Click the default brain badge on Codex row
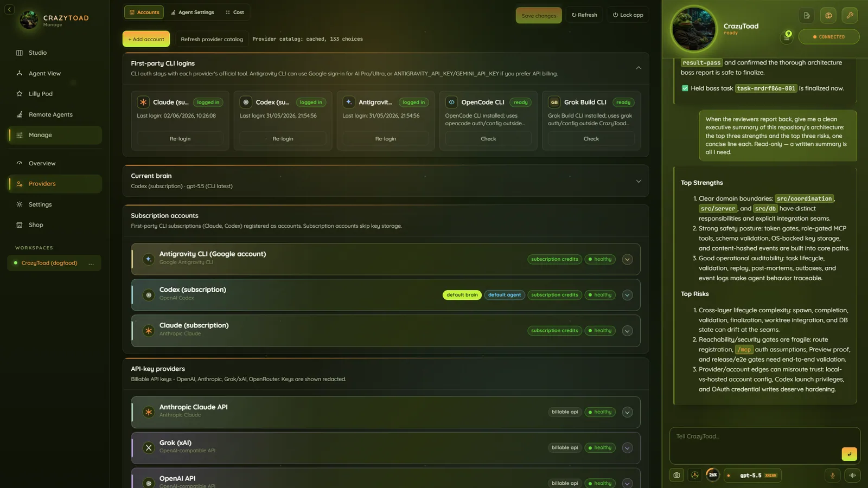Image resolution: width=868 pixels, height=488 pixels. [462, 295]
